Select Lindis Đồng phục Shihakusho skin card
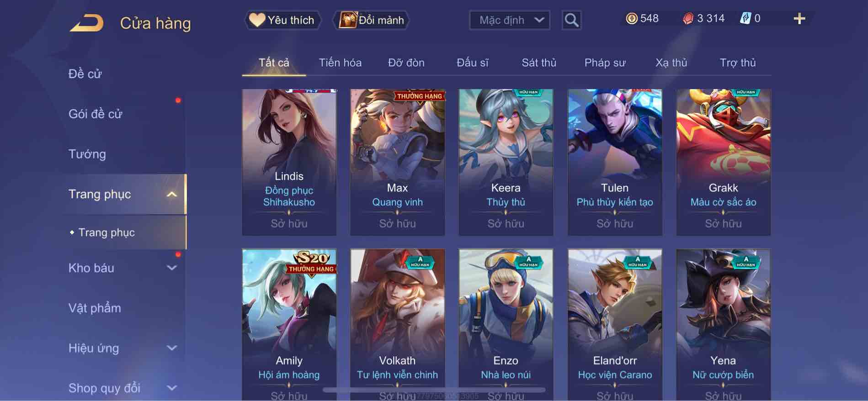This screenshot has height=401, width=868. pos(289,162)
